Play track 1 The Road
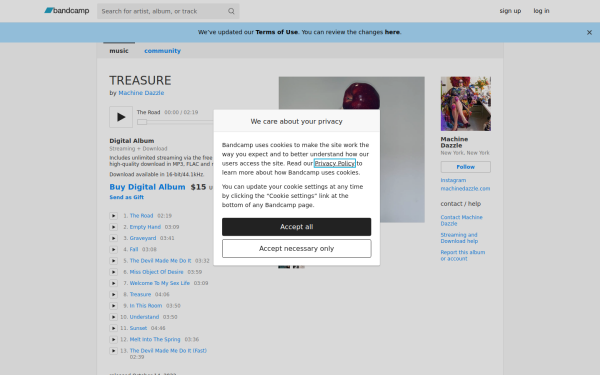The width and height of the screenshot is (600, 375). (114, 216)
